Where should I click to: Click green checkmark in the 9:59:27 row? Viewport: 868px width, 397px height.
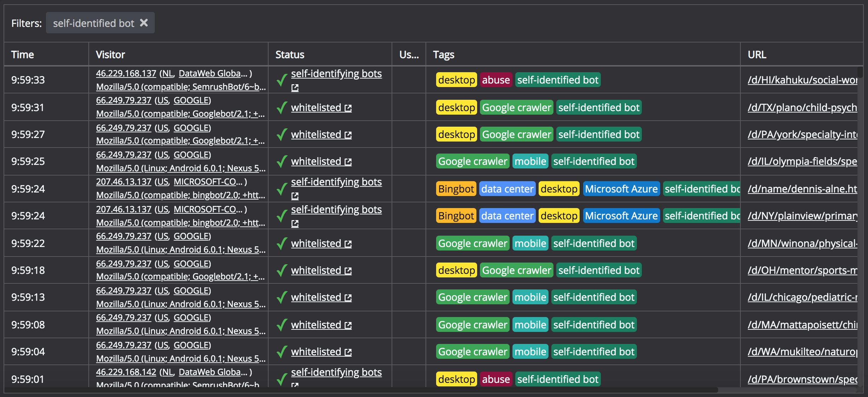coord(282,134)
